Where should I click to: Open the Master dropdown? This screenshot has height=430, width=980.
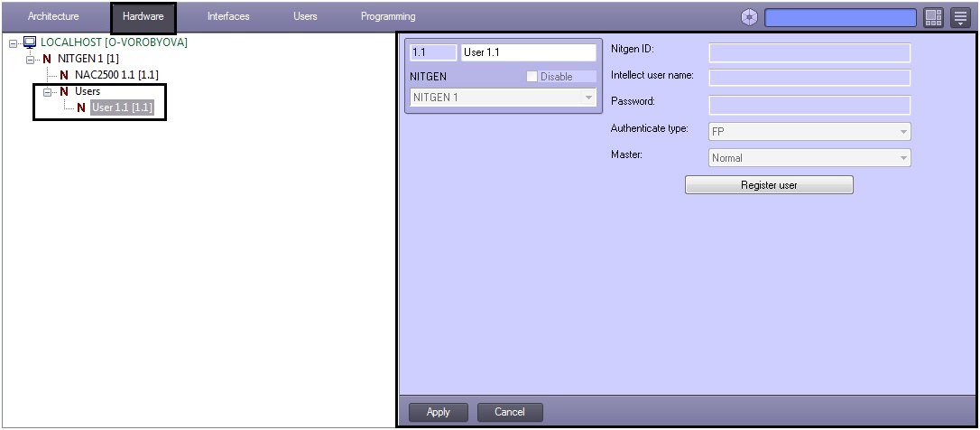(809, 158)
